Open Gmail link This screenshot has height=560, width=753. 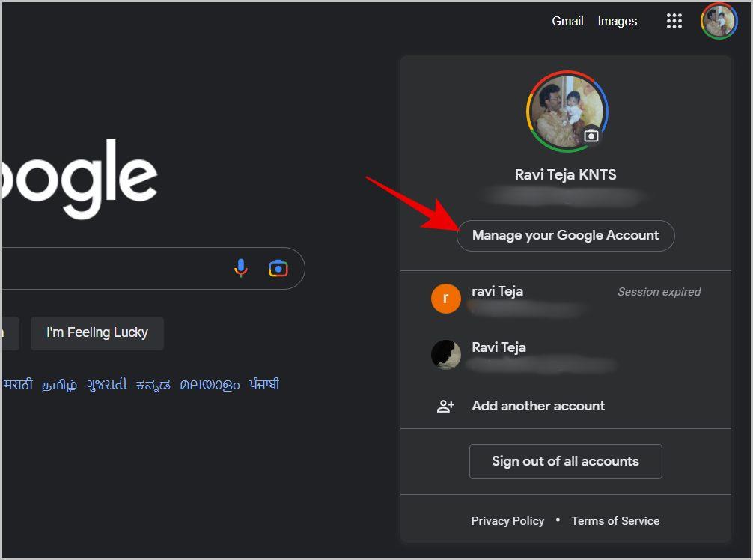pos(567,21)
